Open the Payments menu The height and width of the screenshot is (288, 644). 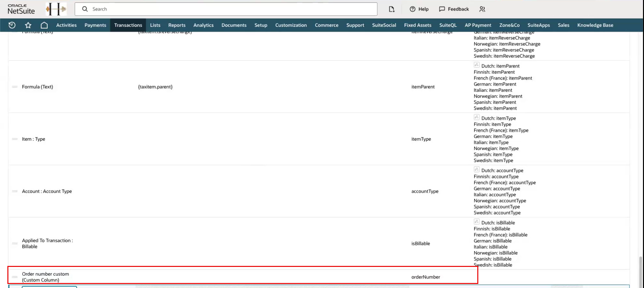(95, 25)
